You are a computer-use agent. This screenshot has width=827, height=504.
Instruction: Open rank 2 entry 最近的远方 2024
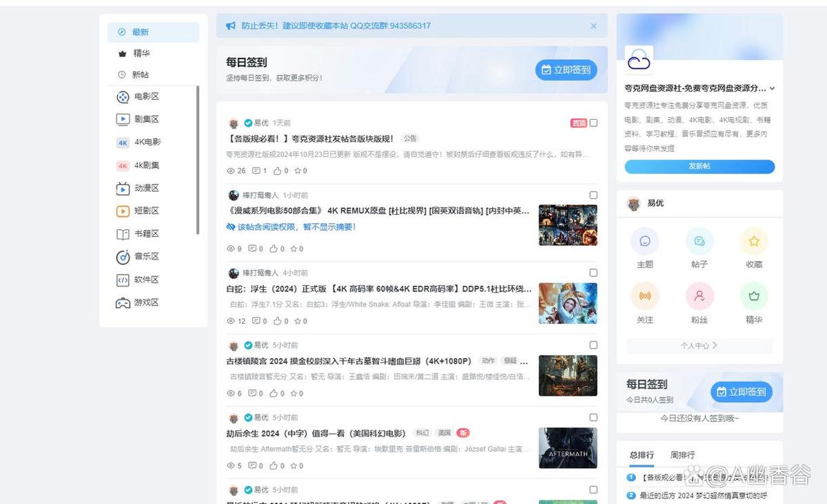(x=703, y=496)
